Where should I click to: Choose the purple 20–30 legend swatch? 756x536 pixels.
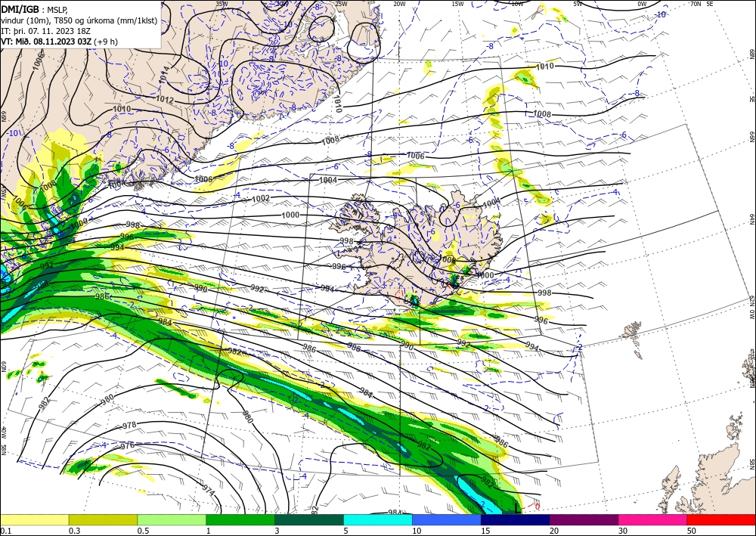coord(584,519)
